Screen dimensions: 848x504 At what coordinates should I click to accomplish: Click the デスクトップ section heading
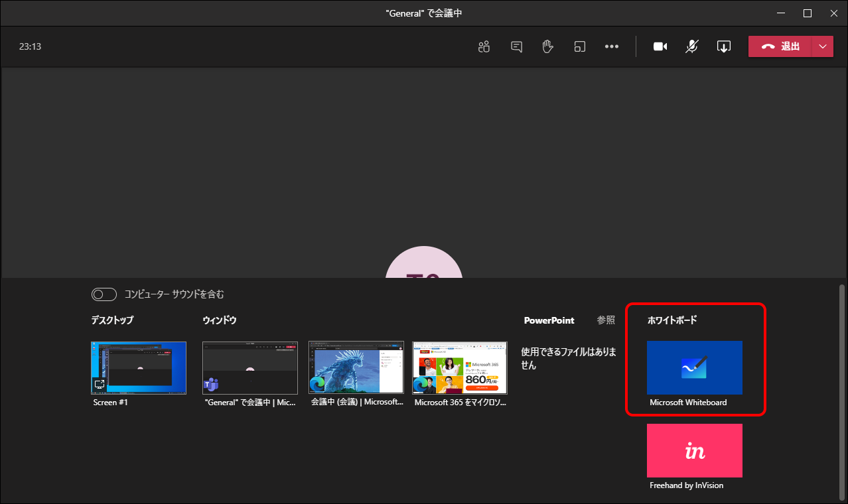coord(112,320)
